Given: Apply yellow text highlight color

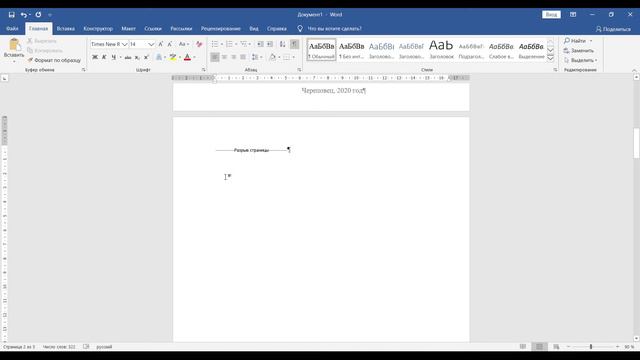Looking at the screenshot, I should [173, 57].
